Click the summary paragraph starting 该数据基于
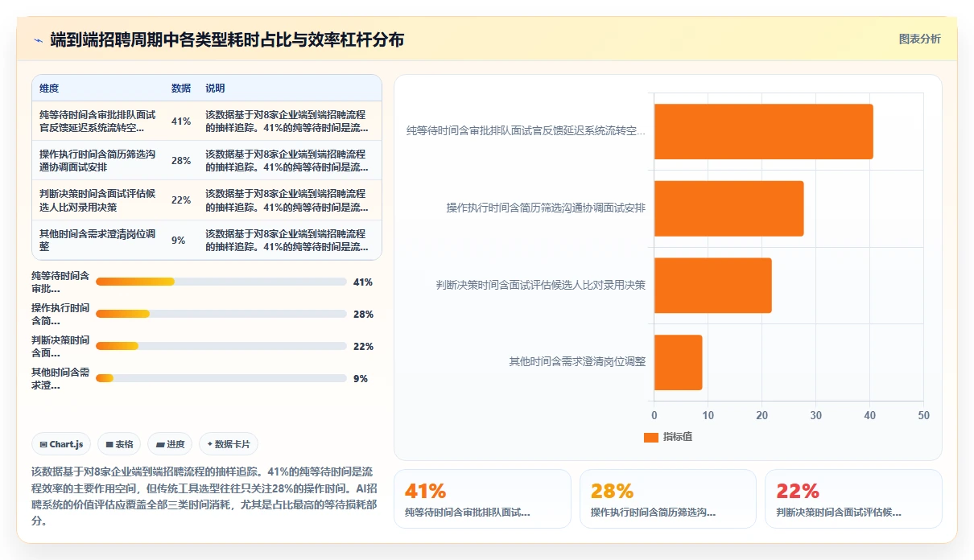 [203, 496]
